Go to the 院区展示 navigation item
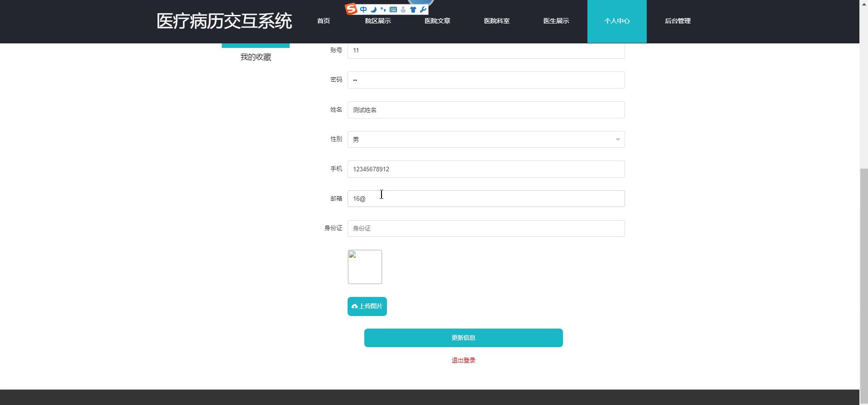The image size is (868, 405). 378,21
